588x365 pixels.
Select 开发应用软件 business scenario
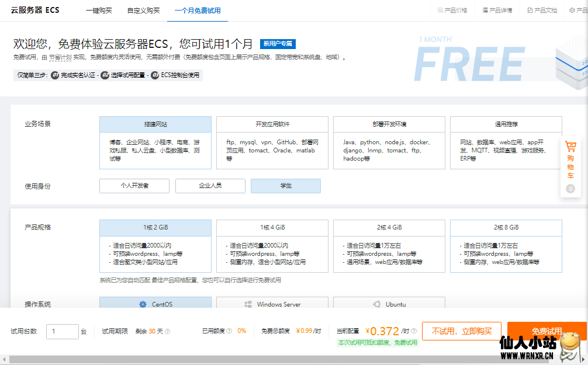(x=272, y=142)
